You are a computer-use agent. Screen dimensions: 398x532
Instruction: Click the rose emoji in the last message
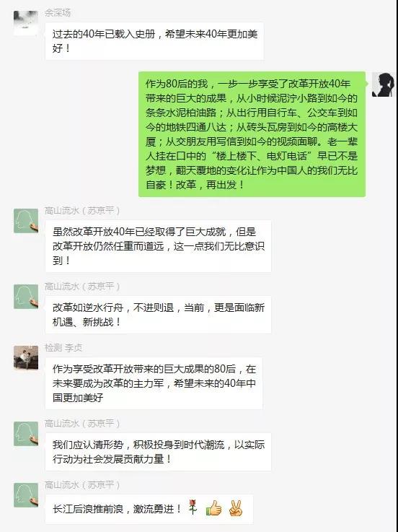click(x=193, y=507)
